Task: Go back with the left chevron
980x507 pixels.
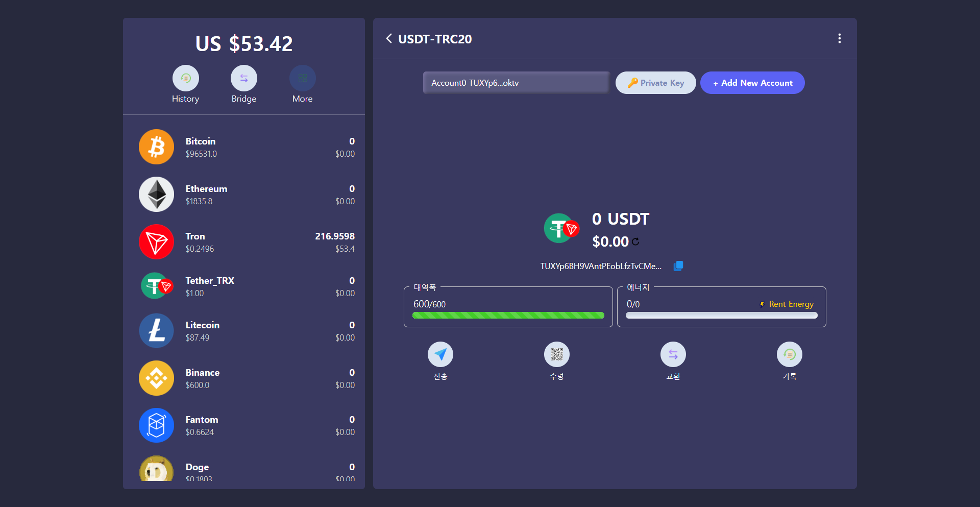Action: coord(389,39)
